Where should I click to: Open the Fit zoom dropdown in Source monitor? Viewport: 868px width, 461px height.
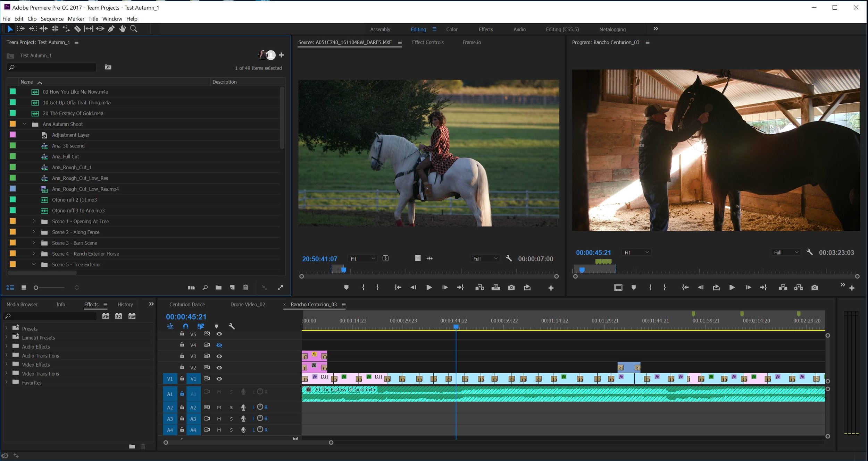pos(362,258)
